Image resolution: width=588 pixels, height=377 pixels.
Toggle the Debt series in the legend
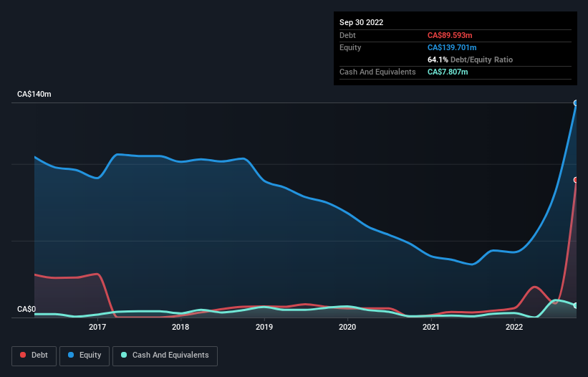[x=34, y=355]
